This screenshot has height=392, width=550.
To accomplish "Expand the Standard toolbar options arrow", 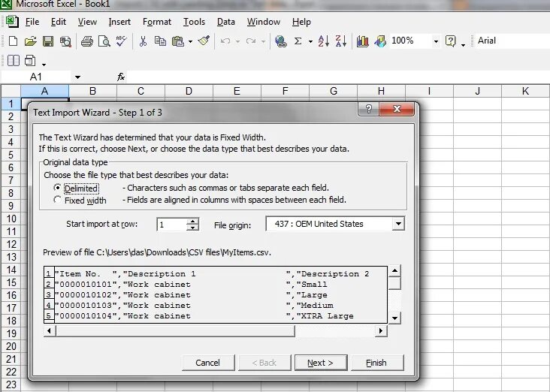I will click(x=463, y=44).
